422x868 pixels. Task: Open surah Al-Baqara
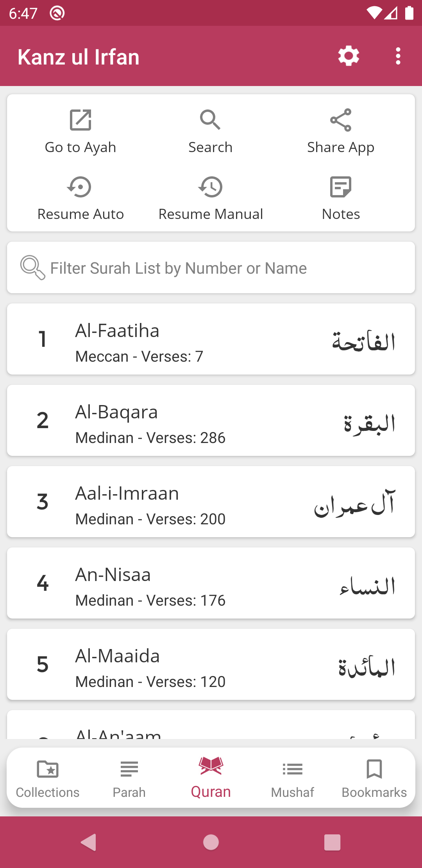211,421
